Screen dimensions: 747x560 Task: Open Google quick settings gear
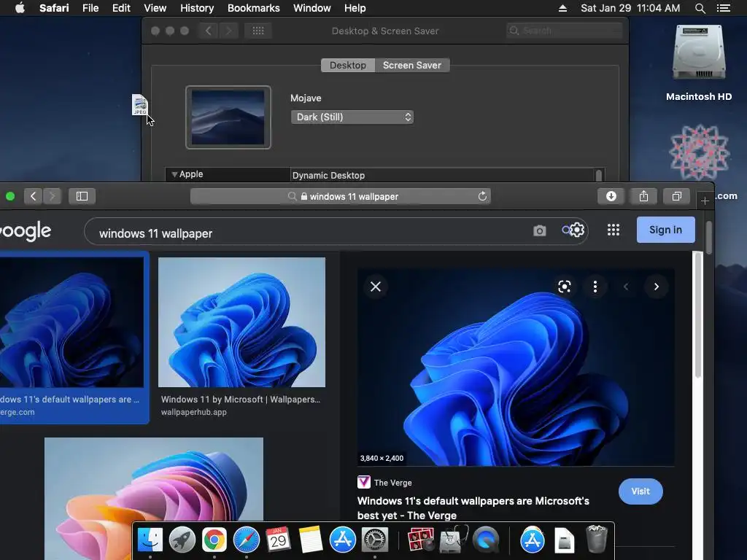click(577, 230)
